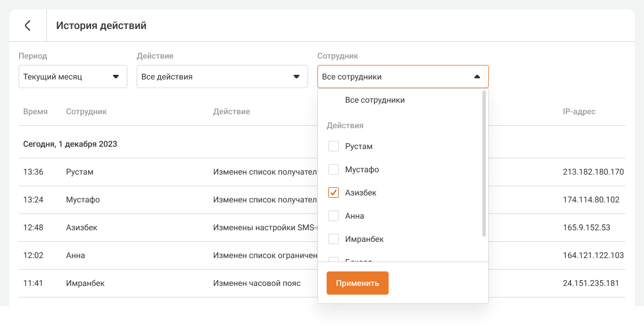Collapse the Сотрудник dropdown
The height and width of the screenshot is (330, 644).
click(477, 77)
